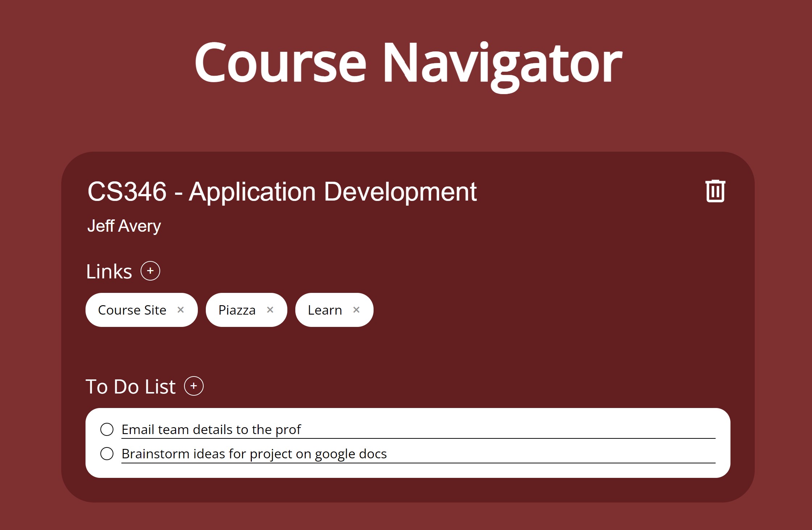Remove the Course Site link chip
The image size is (812, 530).
click(180, 310)
